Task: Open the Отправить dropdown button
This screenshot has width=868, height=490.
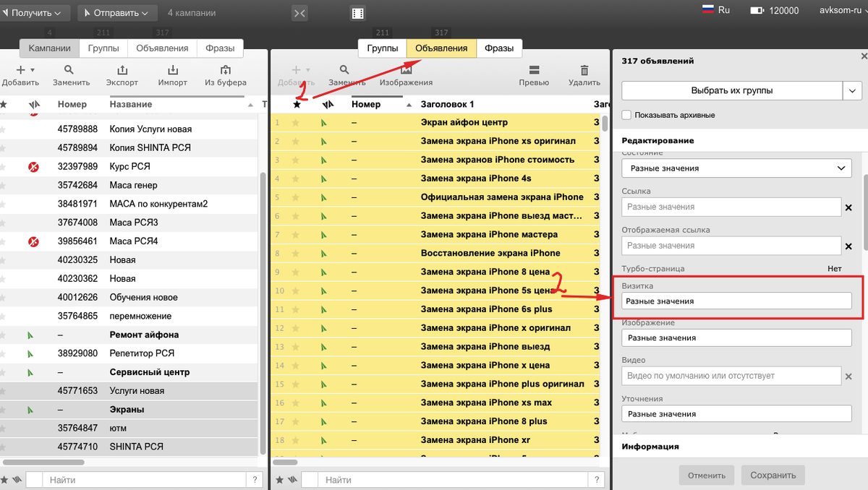Action: click(117, 12)
